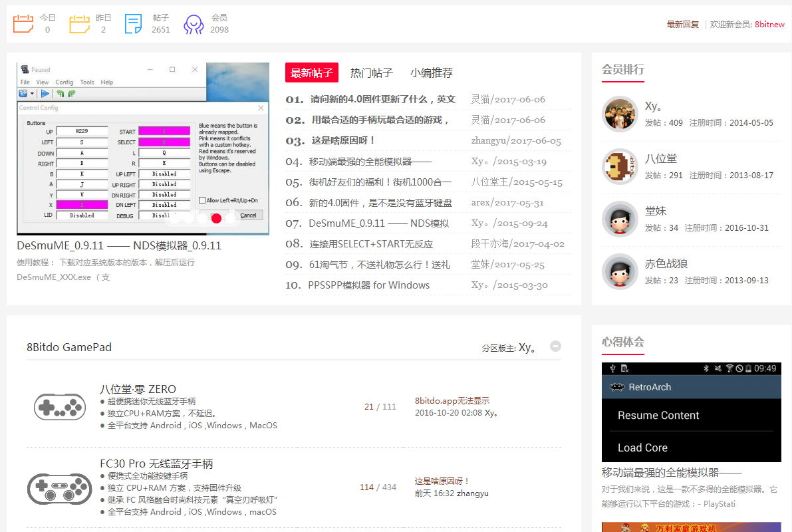Screen dimensions: 792x532
Task: Open 赤色战狼 avatar in member ranking
Action: [620, 271]
